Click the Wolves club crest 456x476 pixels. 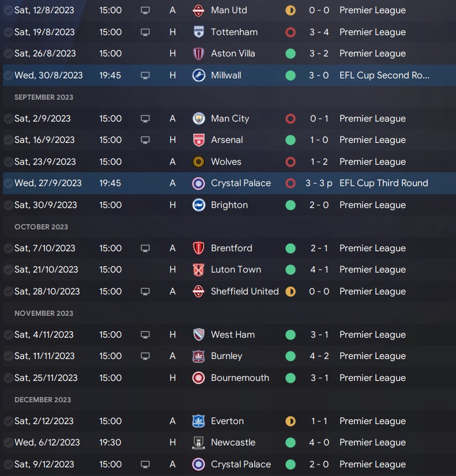click(x=199, y=162)
